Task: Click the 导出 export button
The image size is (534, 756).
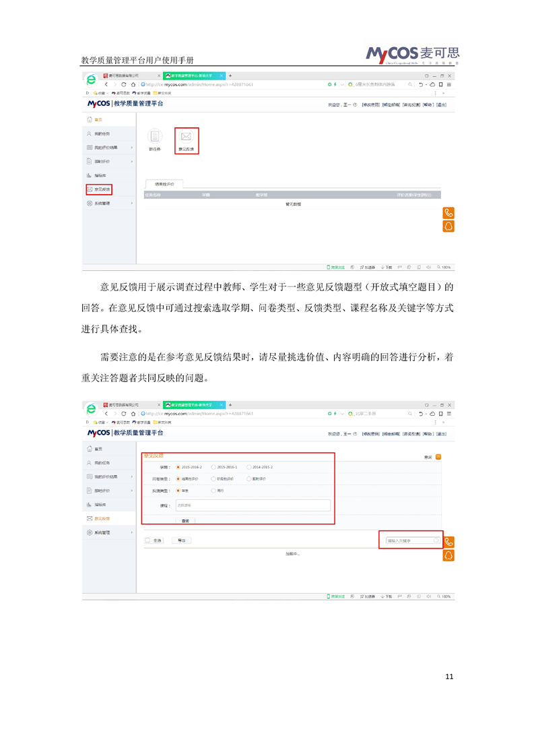Action: click(182, 540)
